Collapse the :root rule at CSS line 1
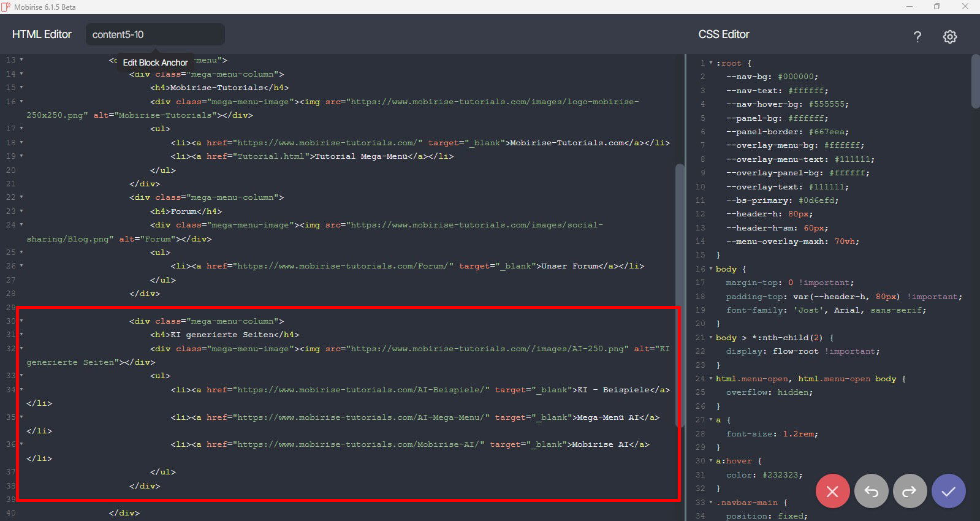Image resolution: width=980 pixels, height=521 pixels. (x=711, y=63)
